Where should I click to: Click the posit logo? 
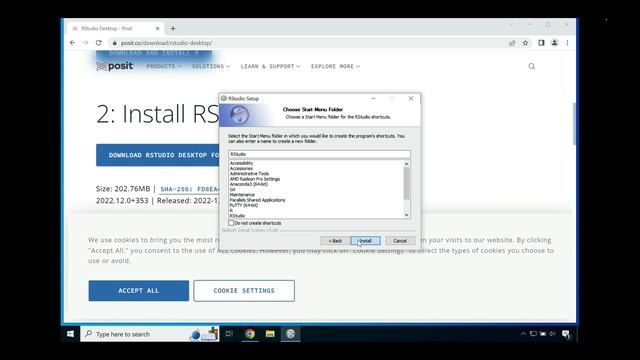click(x=115, y=66)
